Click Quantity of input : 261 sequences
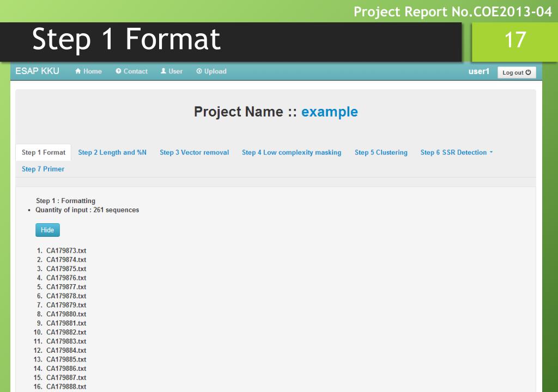The width and height of the screenshot is (558, 392). [x=87, y=210]
